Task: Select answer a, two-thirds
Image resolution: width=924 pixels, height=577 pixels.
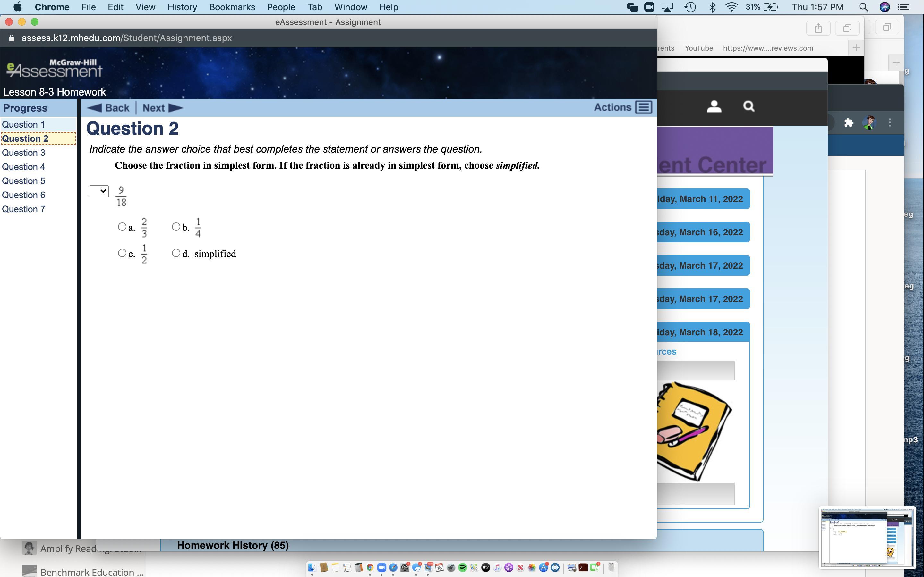Action: pos(122,227)
